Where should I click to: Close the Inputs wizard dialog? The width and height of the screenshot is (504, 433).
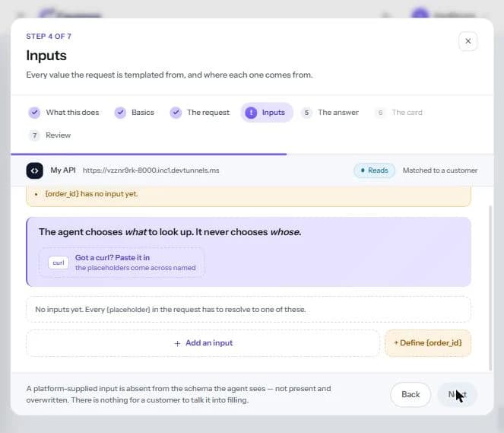[468, 41]
